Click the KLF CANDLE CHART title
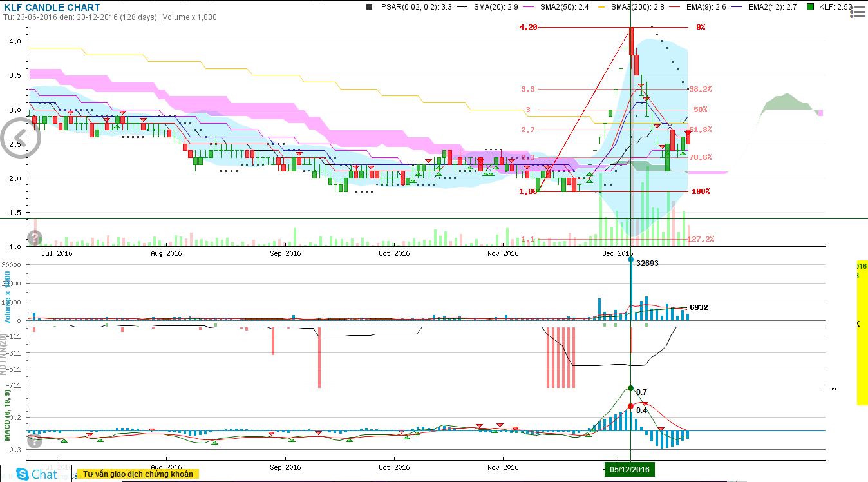 pos(52,8)
